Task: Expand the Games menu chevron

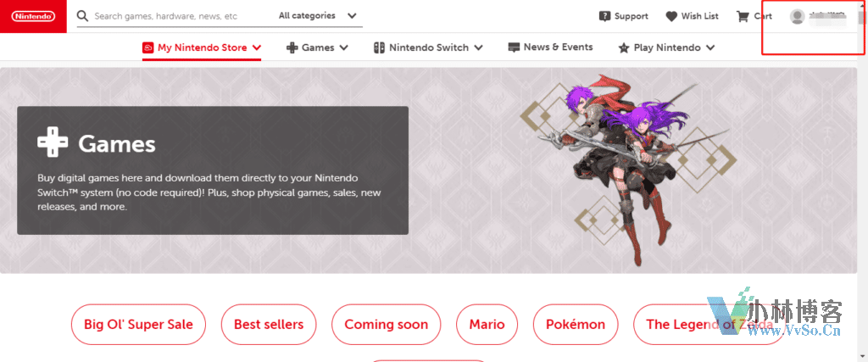Action: (x=344, y=47)
